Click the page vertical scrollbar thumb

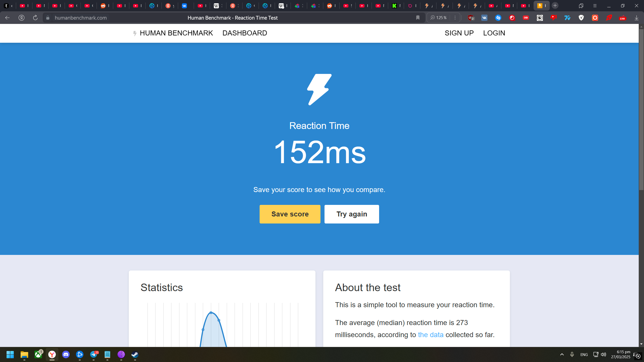(641, 109)
